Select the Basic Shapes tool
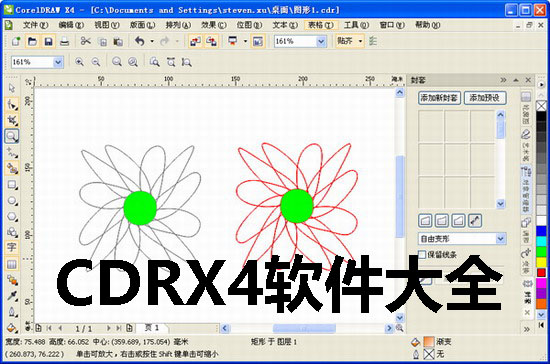This screenshot has height=364, width=550. 12,232
